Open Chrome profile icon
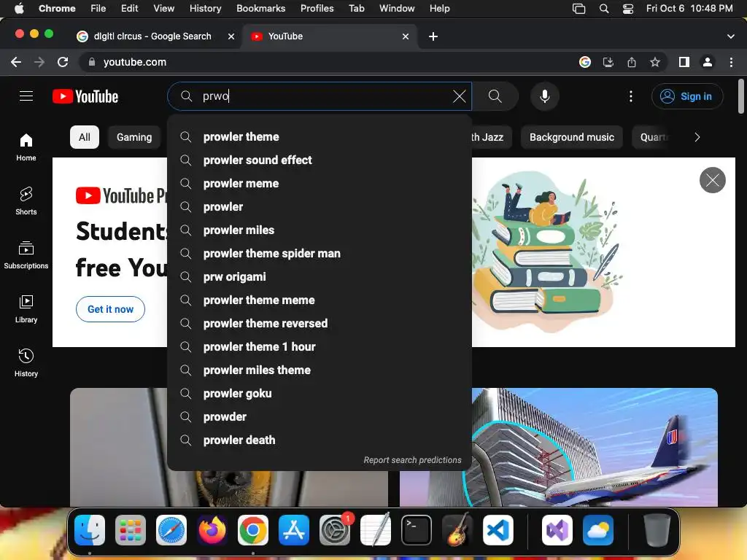 pyautogui.click(x=708, y=62)
